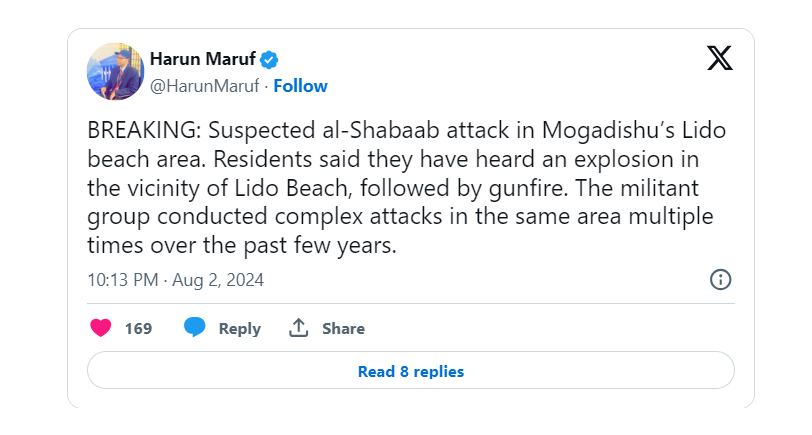This screenshot has width=812, height=435.
Task: Click the share upload arrow icon
Action: tap(298, 328)
